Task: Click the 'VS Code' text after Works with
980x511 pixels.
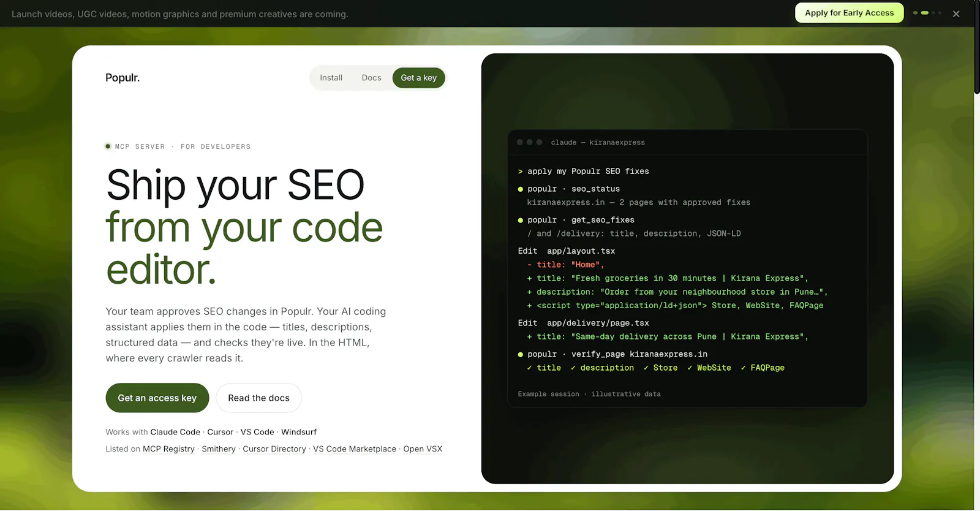Action: tap(257, 432)
